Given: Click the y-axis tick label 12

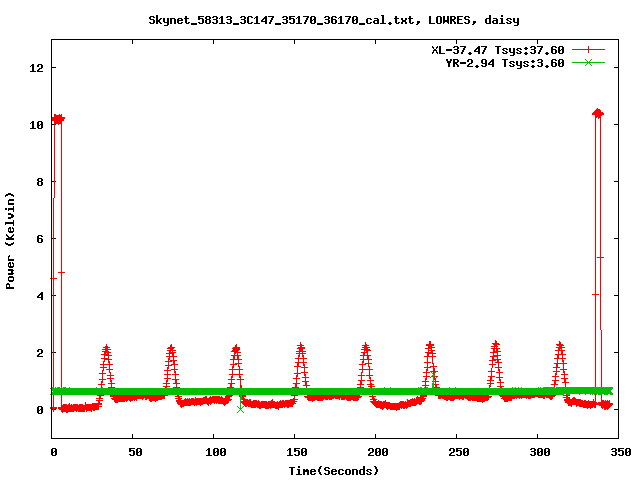Looking at the screenshot, I should point(36,68).
